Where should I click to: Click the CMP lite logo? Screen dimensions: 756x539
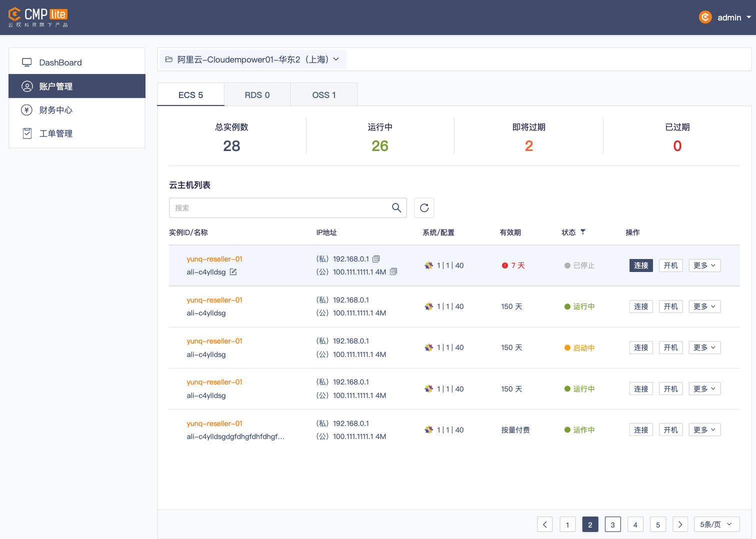38,17
